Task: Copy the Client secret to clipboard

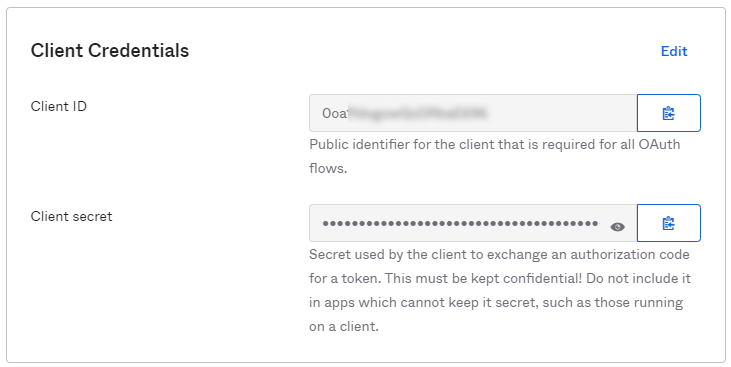Action: (669, 223)
